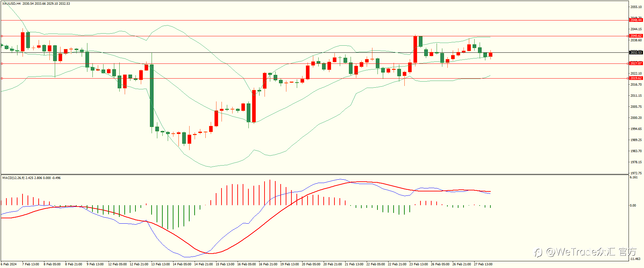Click the current price label 2032.53
Screen dimensions: 644x268
(636, 53)
